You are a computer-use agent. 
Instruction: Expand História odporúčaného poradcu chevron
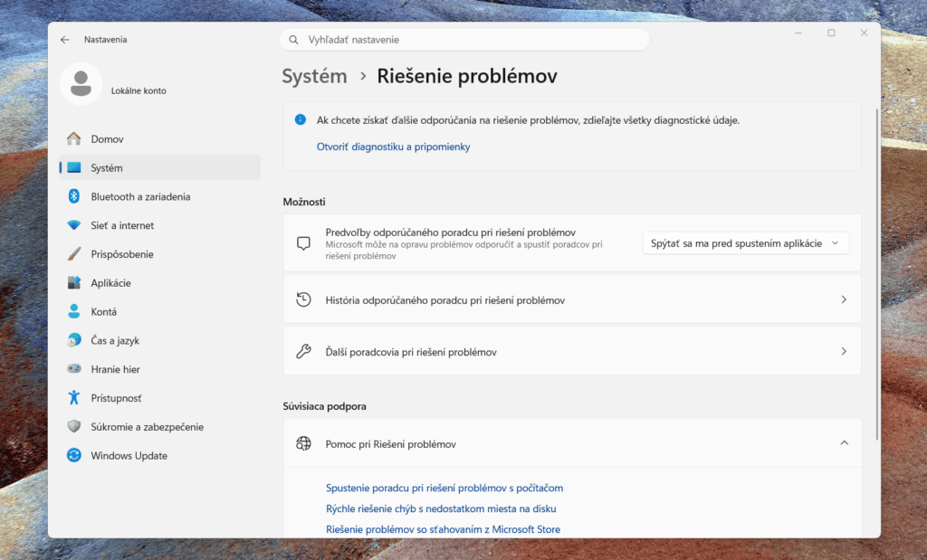[844, 299]
